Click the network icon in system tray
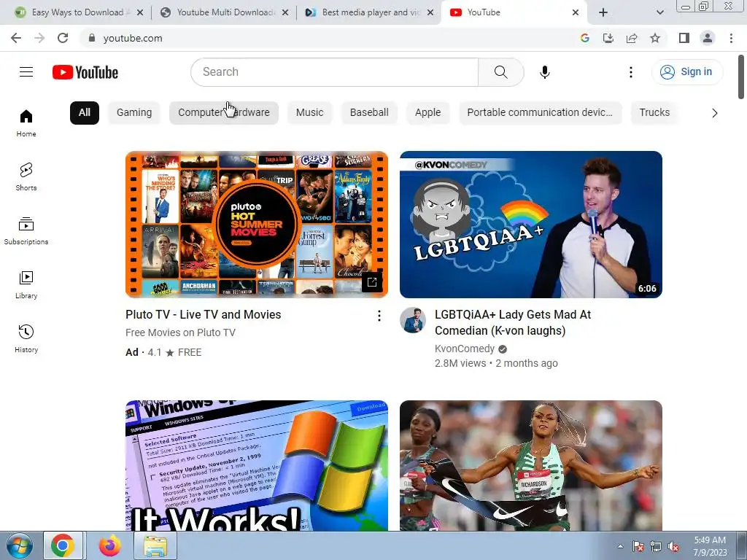Viewport: 747px width, 560px height. point(656,547)
